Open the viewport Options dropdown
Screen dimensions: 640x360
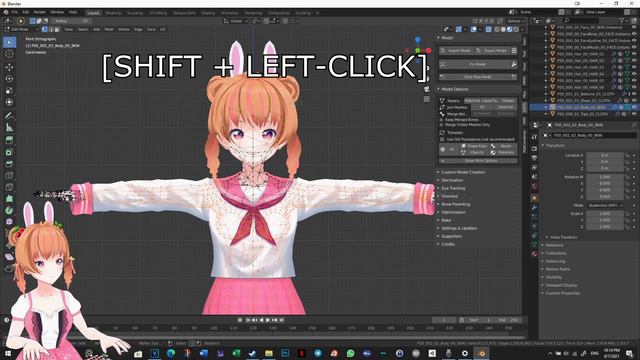pyautogui.click(x=516, y=21)
